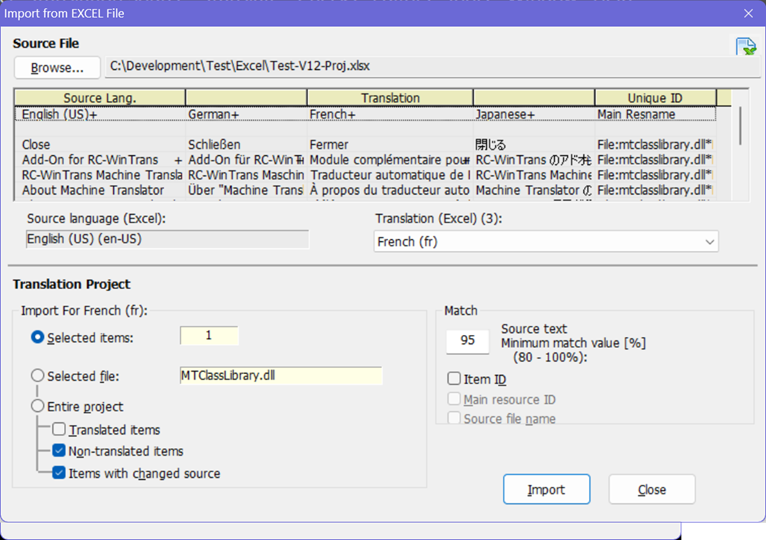Click the Import button
The height and width of the screenshot is (540, 766).
pos(546,489)
